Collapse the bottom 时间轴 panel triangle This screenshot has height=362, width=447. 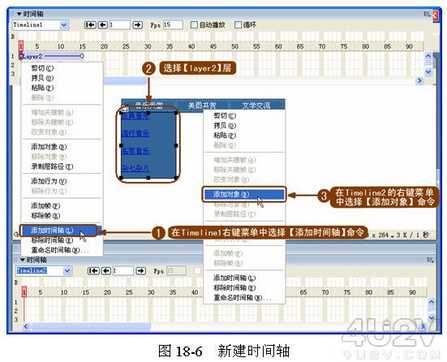23,260
